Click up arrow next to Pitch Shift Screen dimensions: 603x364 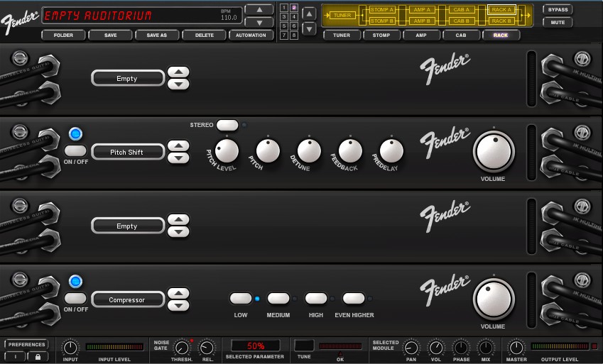178,146
